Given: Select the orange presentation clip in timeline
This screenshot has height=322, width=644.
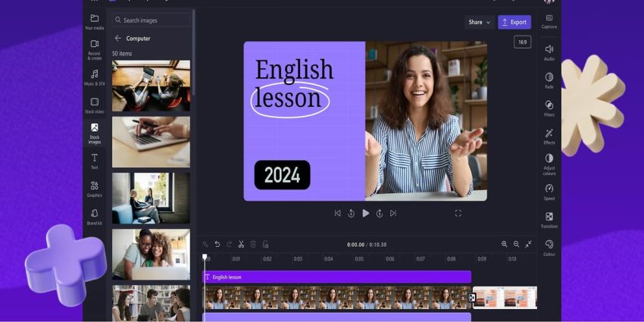Looking at the screenshot, I should coord(505,298).
